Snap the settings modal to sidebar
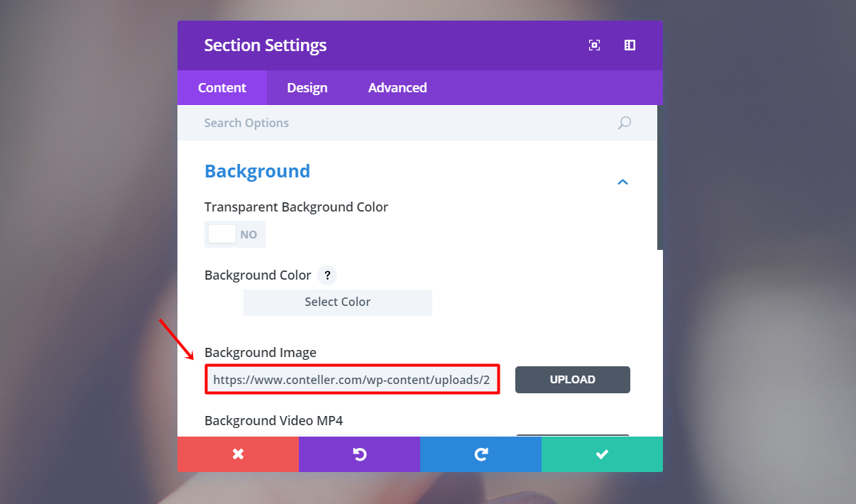Viewport: 856px width, 504px height. (630, 45)
